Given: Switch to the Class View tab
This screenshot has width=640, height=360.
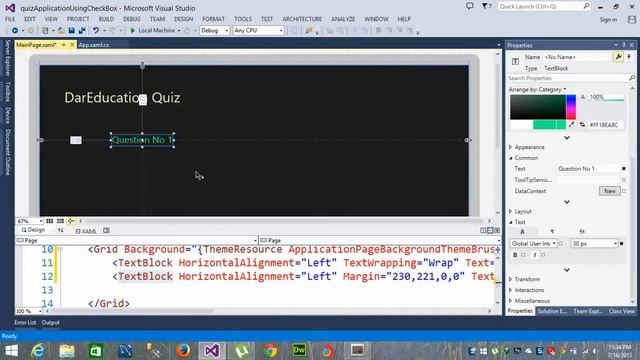Looking at the screenshot, I should [622, 311].
